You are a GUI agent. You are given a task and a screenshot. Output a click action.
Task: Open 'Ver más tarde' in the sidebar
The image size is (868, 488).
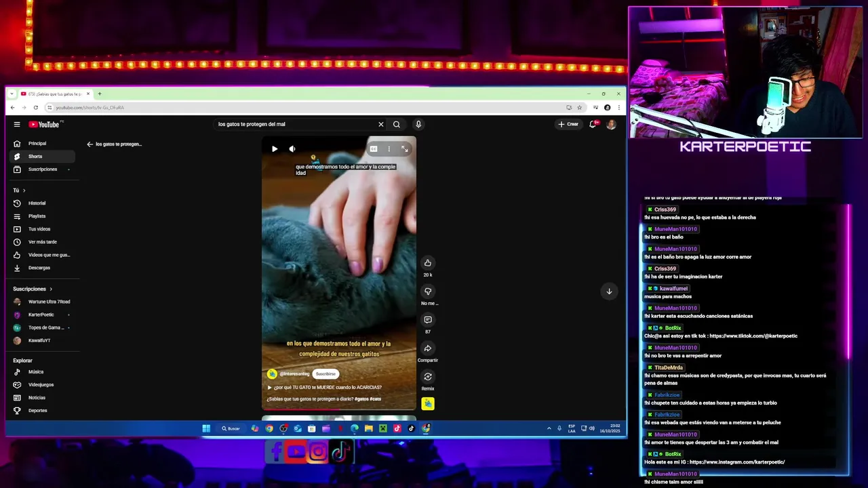[43, 242]
